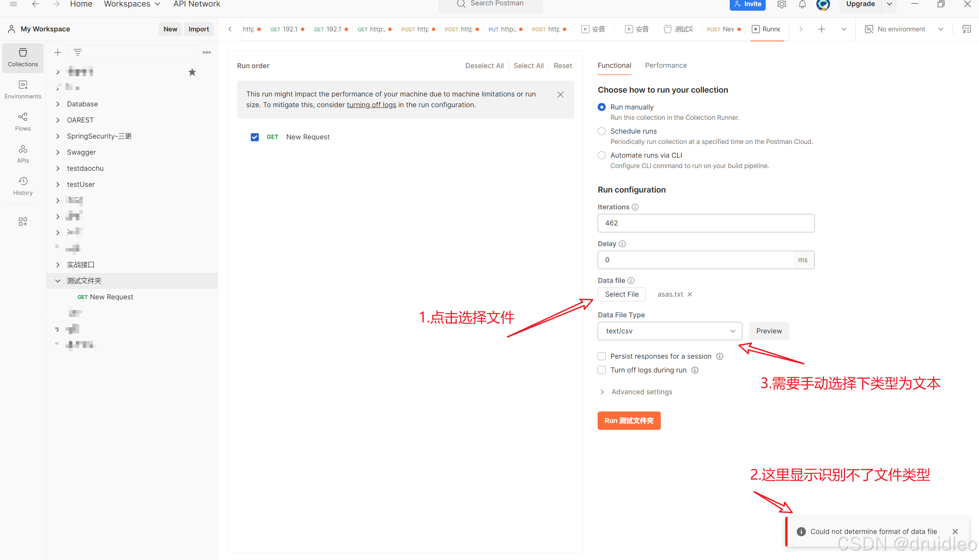Open the Workspaces menu
This screenshot has height=560, width=979.
pyautogui.click(x=132, y=4)
